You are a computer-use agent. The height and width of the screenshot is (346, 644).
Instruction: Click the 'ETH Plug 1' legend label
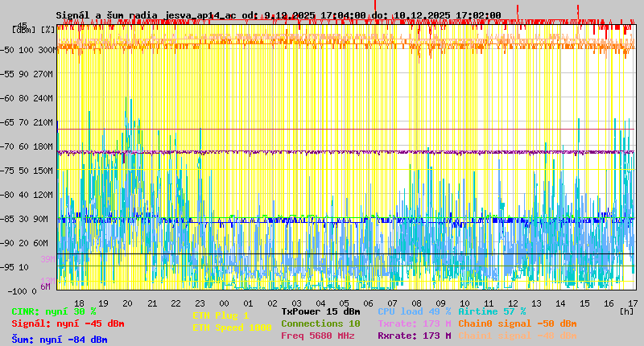click(x=221, y=315)
